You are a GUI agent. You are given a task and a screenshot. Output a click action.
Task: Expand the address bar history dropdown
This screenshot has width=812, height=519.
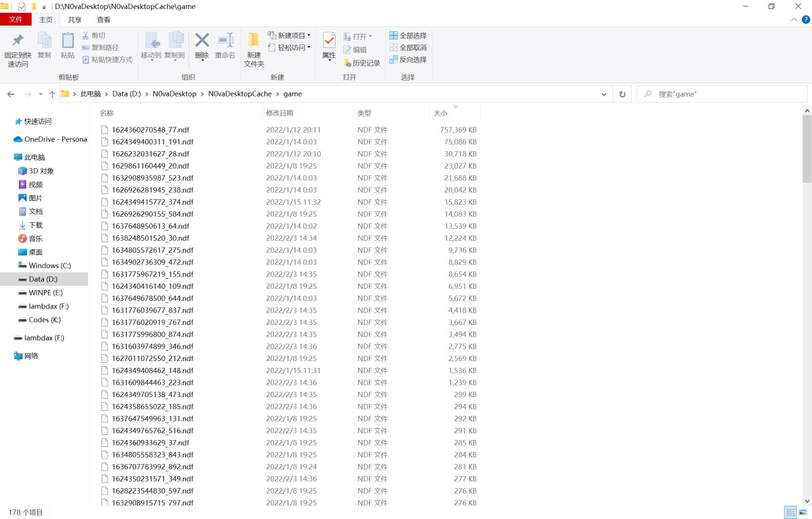coord(604,94)
